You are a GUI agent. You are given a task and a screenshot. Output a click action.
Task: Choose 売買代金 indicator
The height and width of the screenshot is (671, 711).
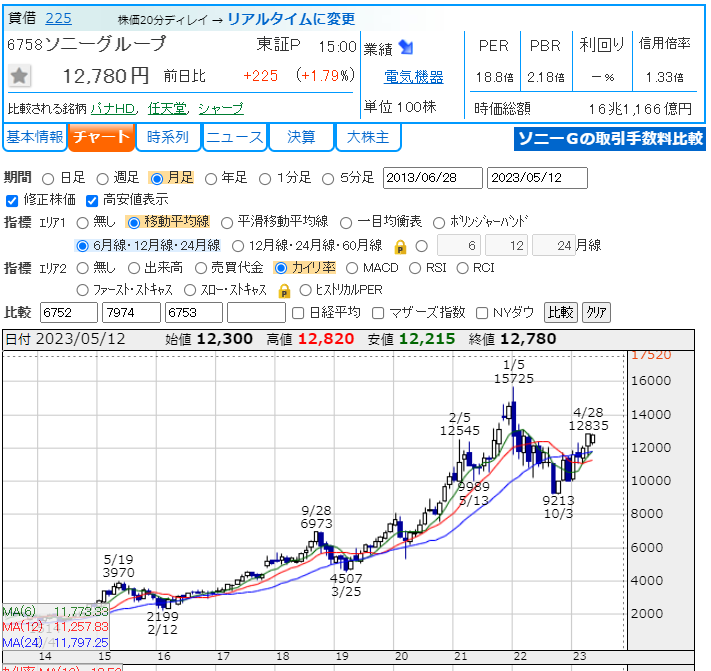pyautogui.click(x=201, y=268)
